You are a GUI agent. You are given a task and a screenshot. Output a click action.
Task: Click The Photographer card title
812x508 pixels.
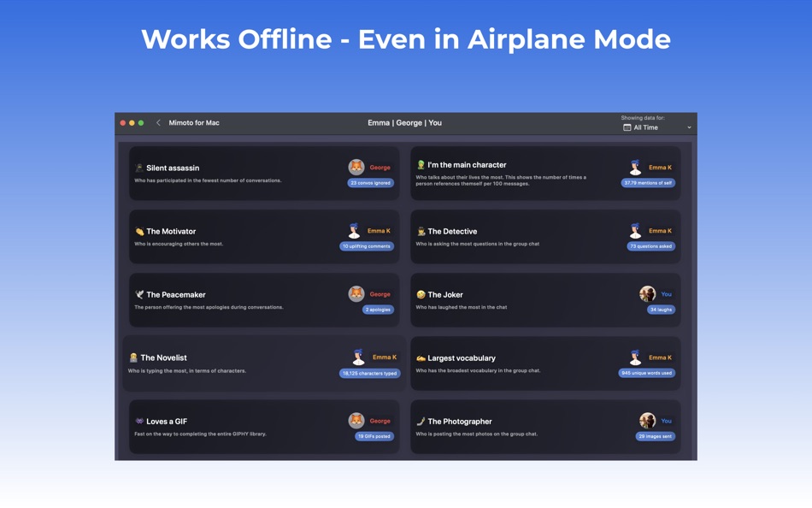coord(460,422)
